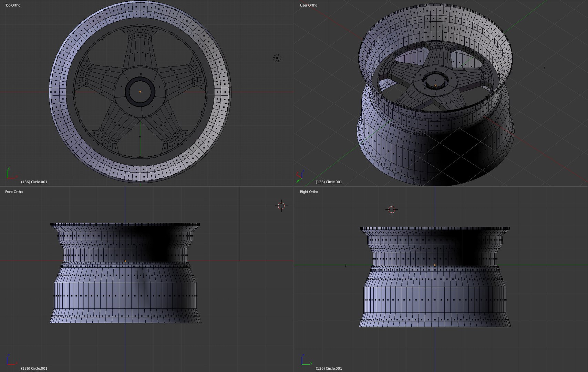Click the 'Right Ortho' viewport label
The image size is (588, 372).
tap(309, 192)
